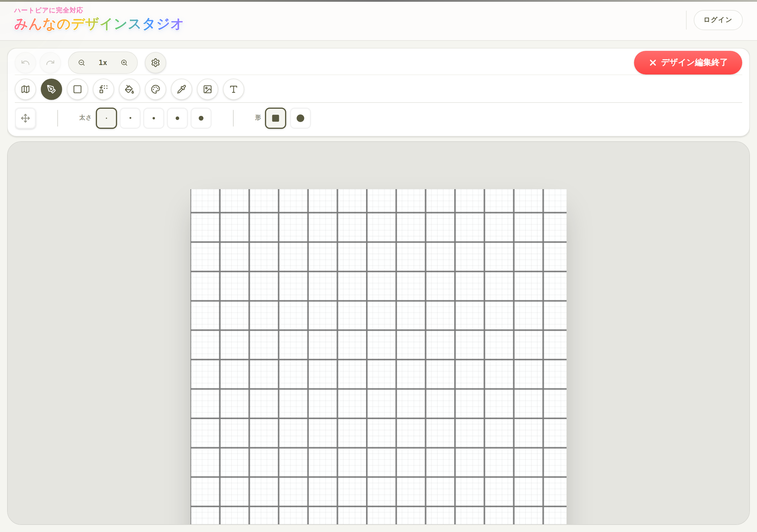This screenshot has width=757, height=532.
Task: Set the thickest pen size
Action: coord(201,118)
